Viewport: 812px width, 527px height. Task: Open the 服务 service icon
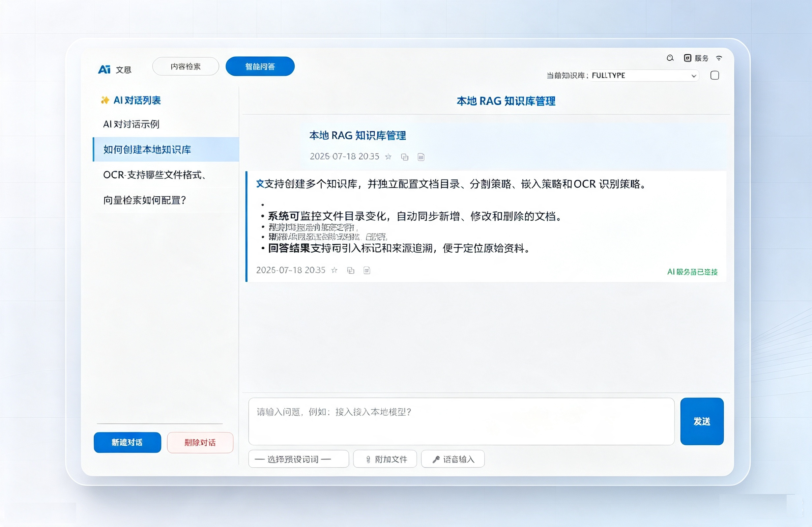coord(687,58)
